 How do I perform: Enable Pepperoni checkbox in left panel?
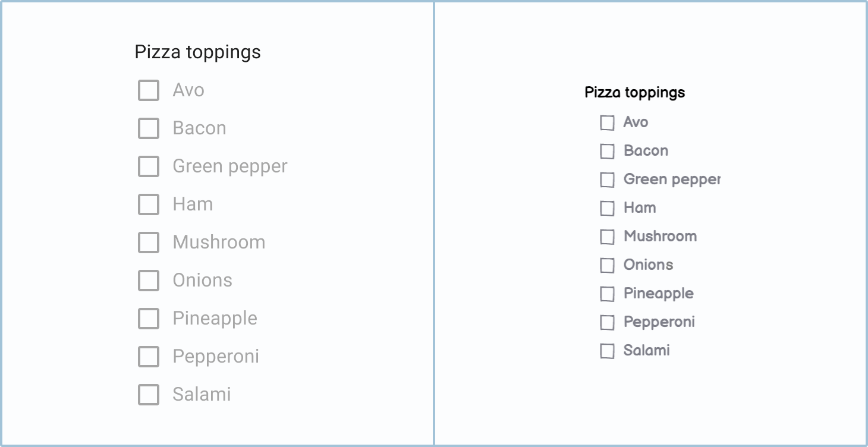coord(149,357)
